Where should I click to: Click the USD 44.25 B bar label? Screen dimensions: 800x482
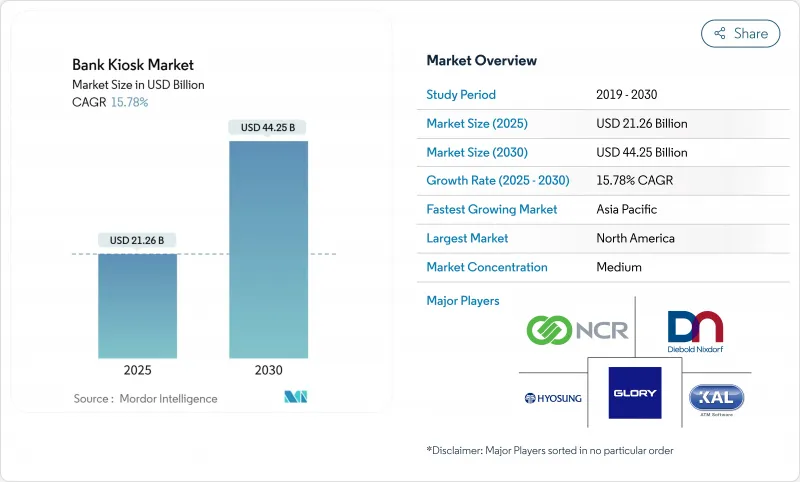(268, 127)
